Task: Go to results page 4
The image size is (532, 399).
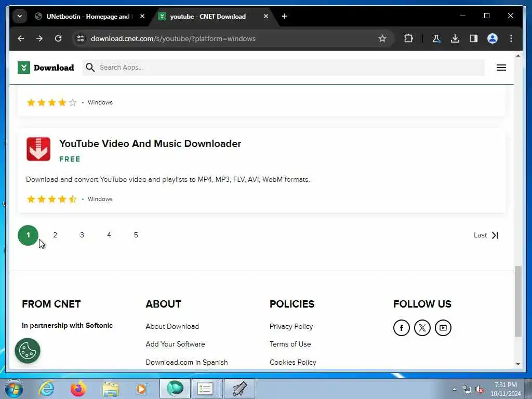Action: pos(109,235)
